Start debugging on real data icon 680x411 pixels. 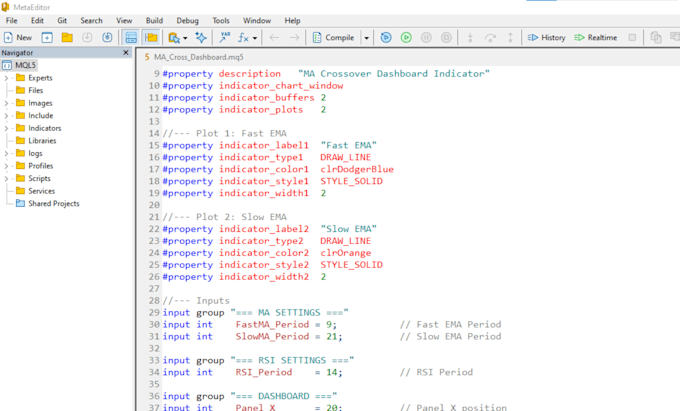tap(406, 38)
